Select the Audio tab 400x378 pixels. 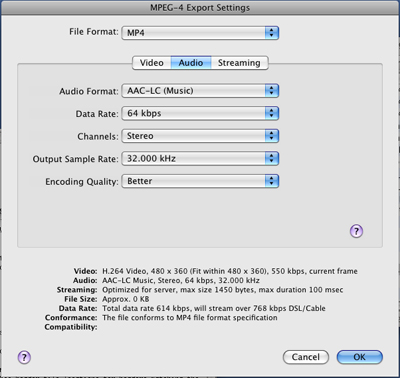coord(191,63)
